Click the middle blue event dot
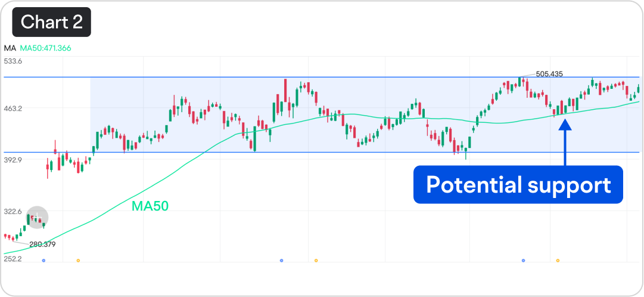The height and width of the screenshot is (297, 644). click(281, 261)
